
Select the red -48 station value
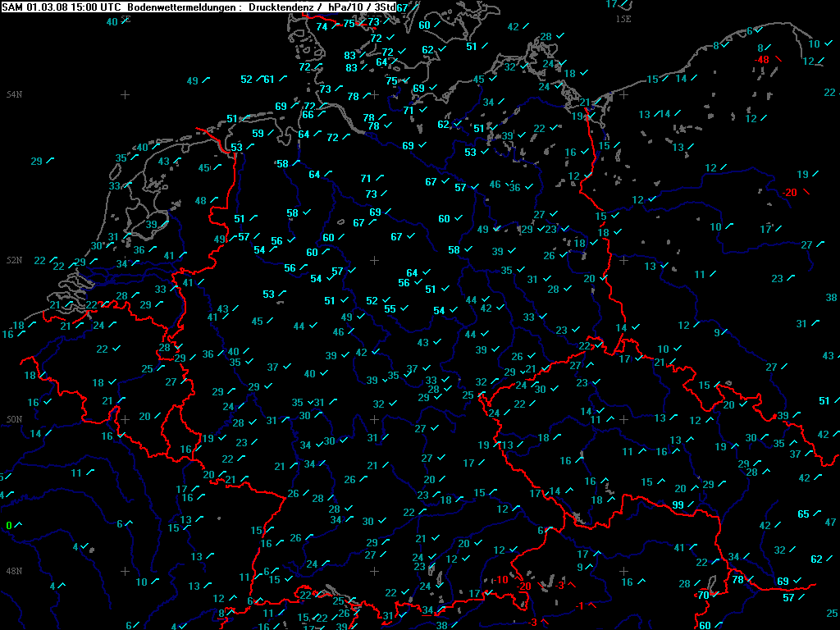(x=762, y=60)
